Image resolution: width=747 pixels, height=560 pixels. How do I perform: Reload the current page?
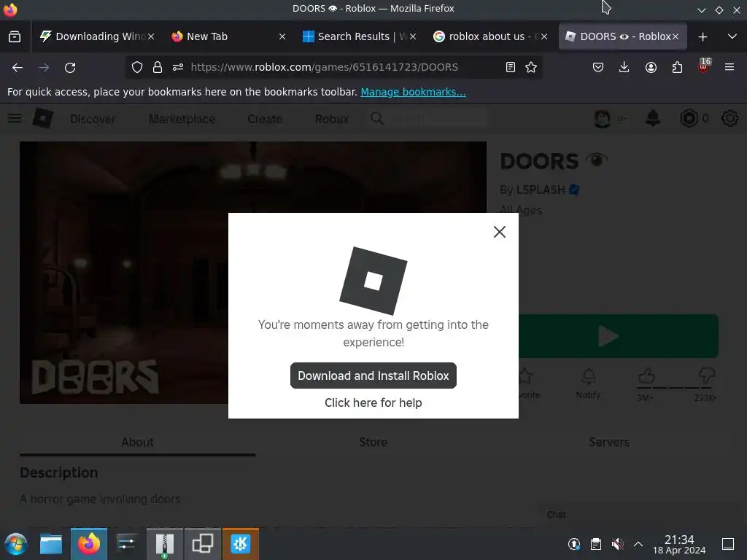click(70, 68)
